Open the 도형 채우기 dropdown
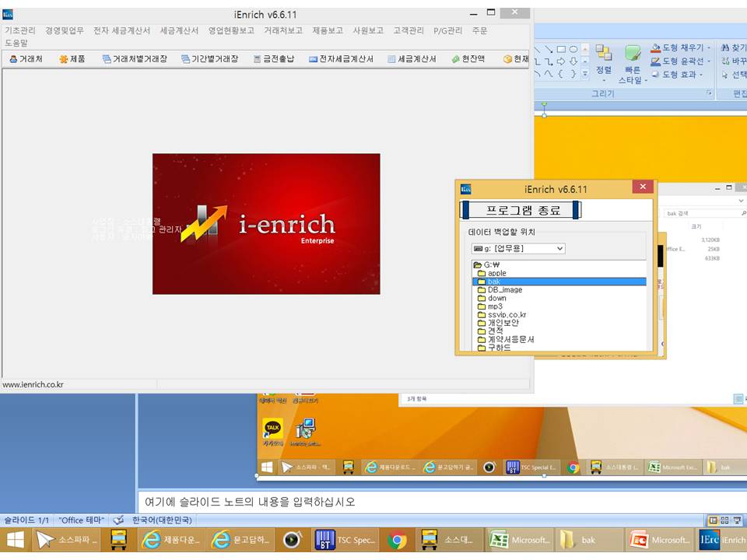This screenshot has height=560, width=747. [677, 48]
